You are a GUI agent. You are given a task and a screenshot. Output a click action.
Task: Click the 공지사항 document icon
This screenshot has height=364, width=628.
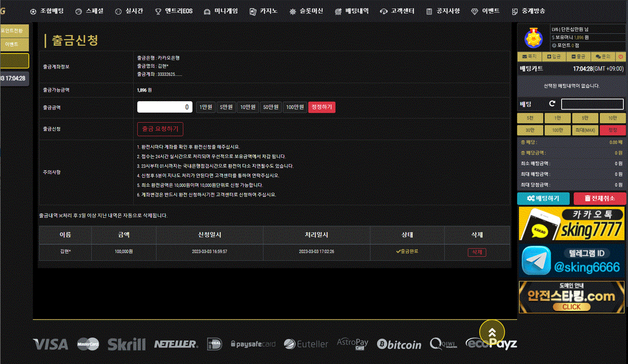point(429,10)
